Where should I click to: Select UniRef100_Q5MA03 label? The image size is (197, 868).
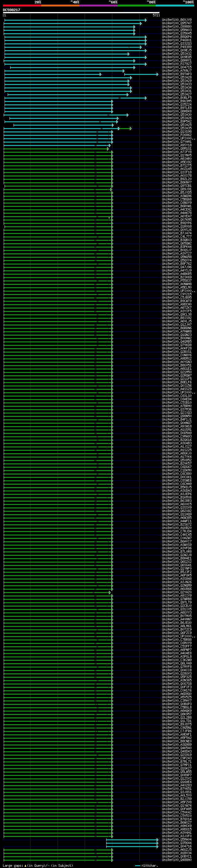(x=177, y=30)
